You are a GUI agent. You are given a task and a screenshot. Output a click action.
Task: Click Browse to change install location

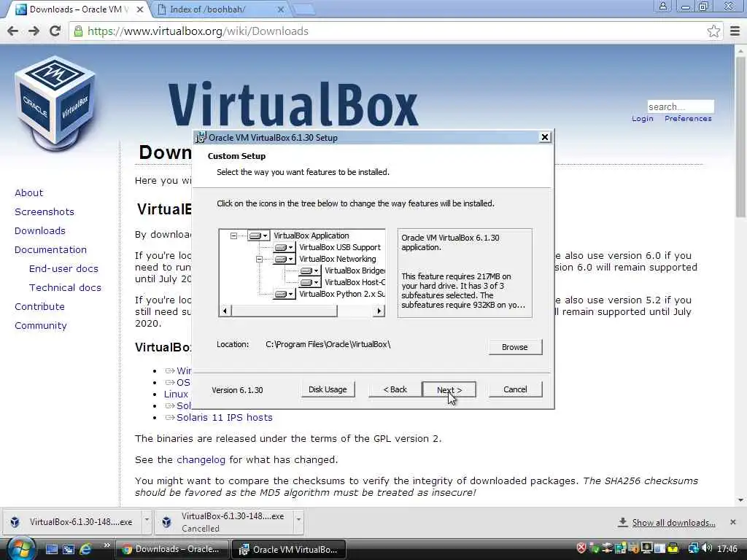[x=515, y=347]
